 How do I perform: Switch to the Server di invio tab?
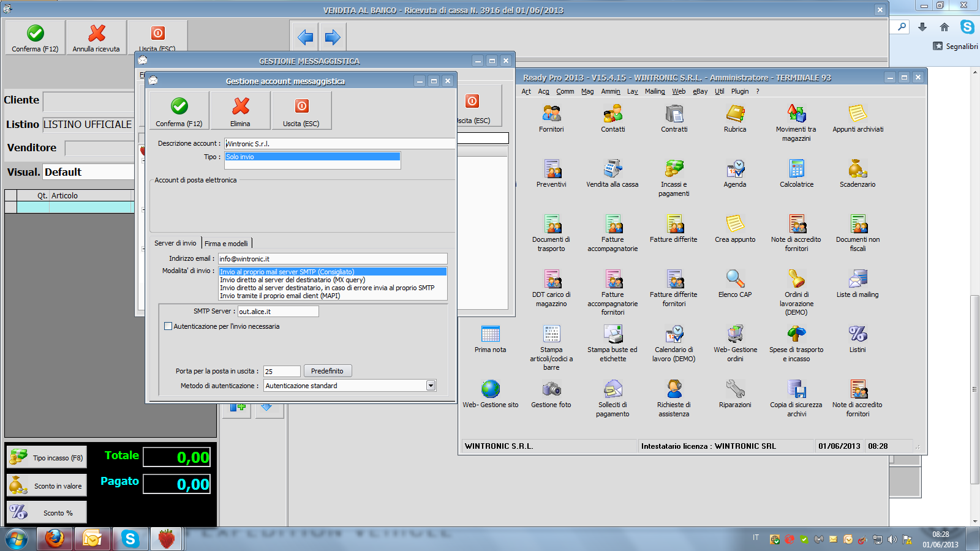point(175,243)
